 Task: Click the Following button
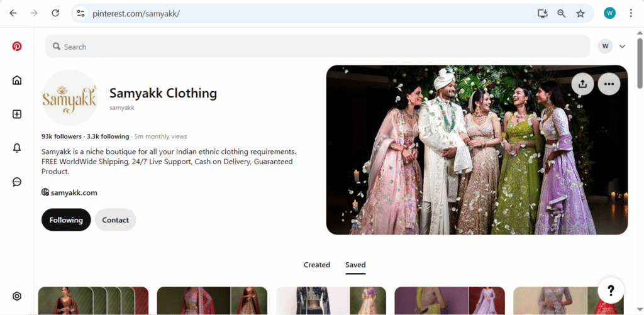point(66,219)
